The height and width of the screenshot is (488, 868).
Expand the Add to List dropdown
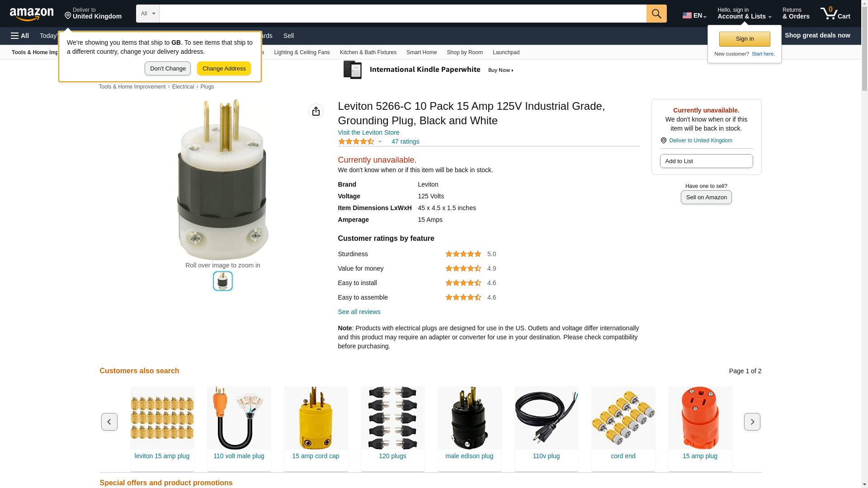point(706,161)
